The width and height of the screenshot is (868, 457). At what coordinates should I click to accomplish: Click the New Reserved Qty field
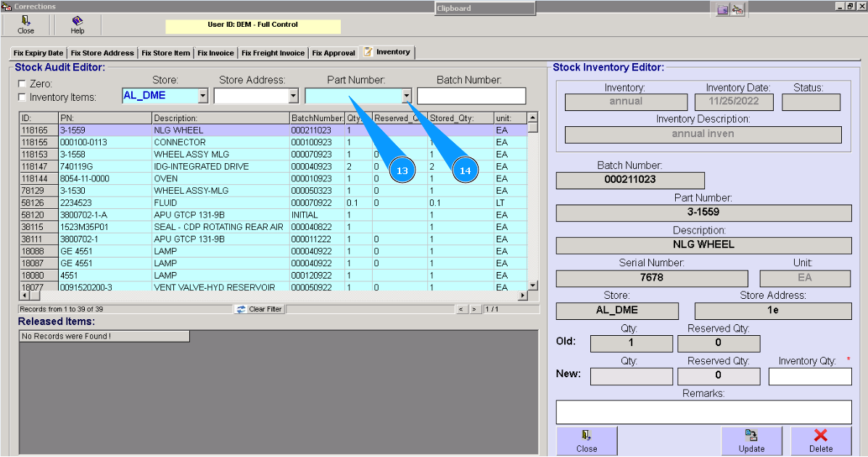pos(719,376)
